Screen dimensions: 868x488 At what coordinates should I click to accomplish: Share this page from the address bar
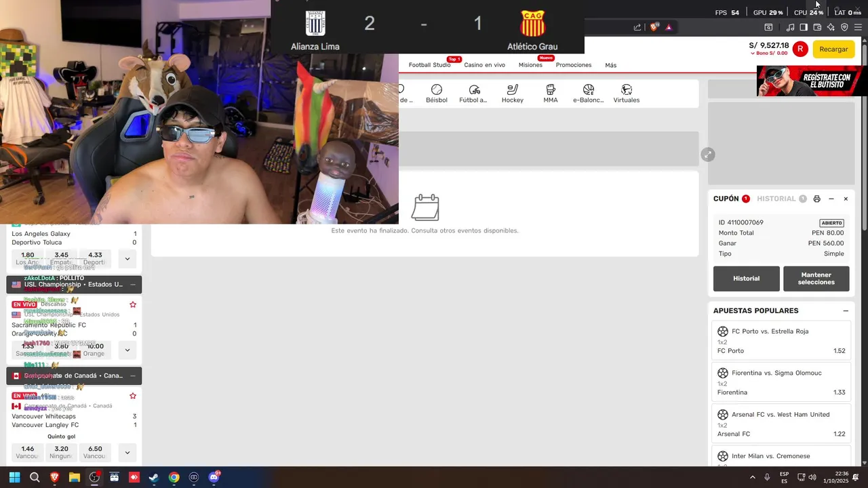[637, 27]
